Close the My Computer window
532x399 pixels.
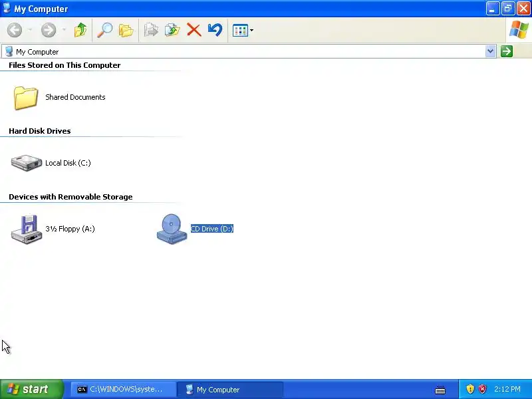(523, 9)
